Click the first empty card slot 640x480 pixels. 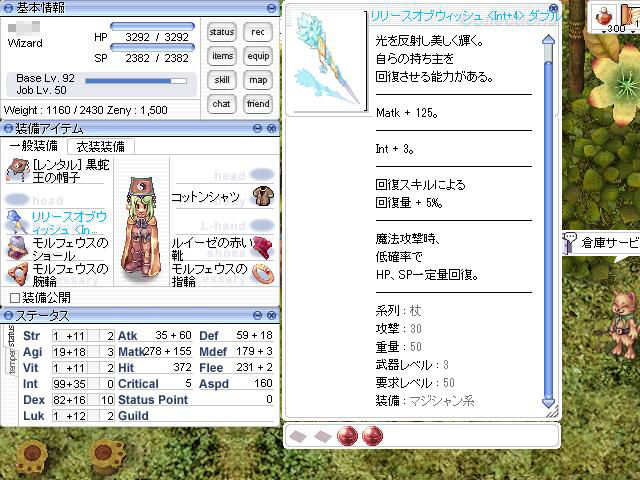tap(298, 436)
